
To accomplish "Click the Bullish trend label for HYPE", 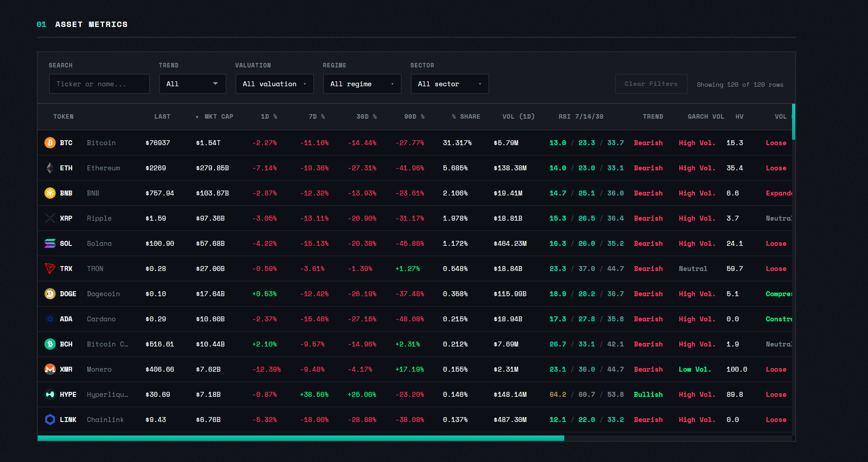I will point(648,394).
